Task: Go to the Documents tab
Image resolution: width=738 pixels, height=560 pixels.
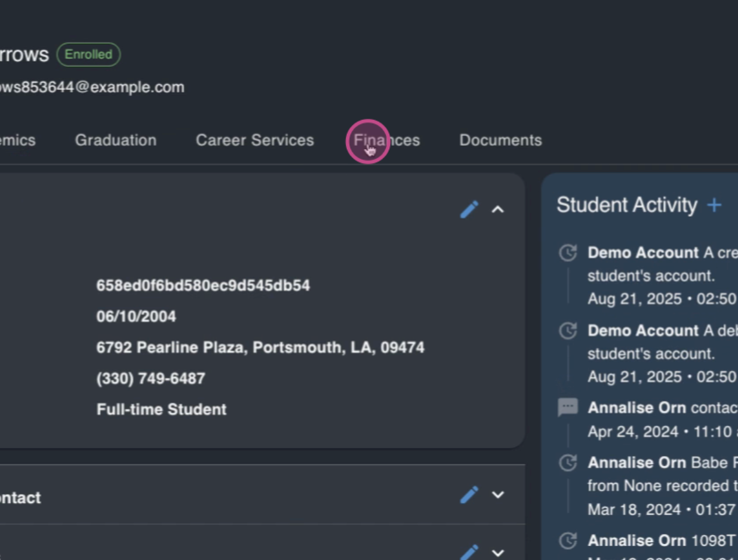Action: (500, 140)
